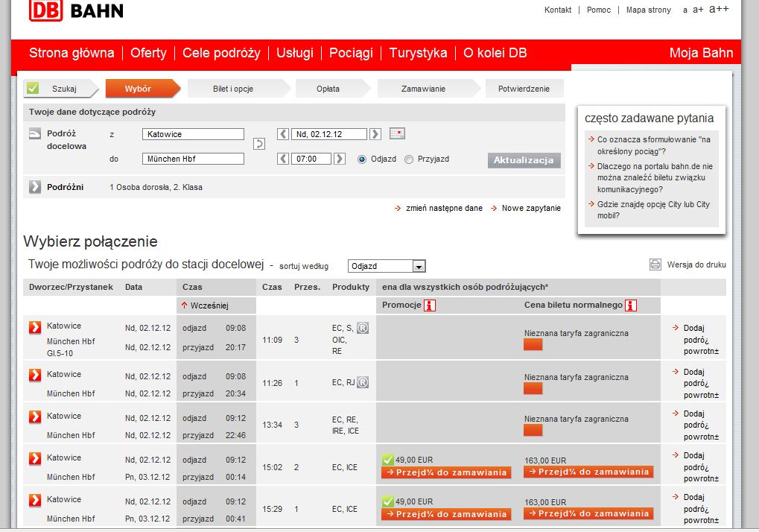Move the time later with the forward arrow

pos(340,159)
